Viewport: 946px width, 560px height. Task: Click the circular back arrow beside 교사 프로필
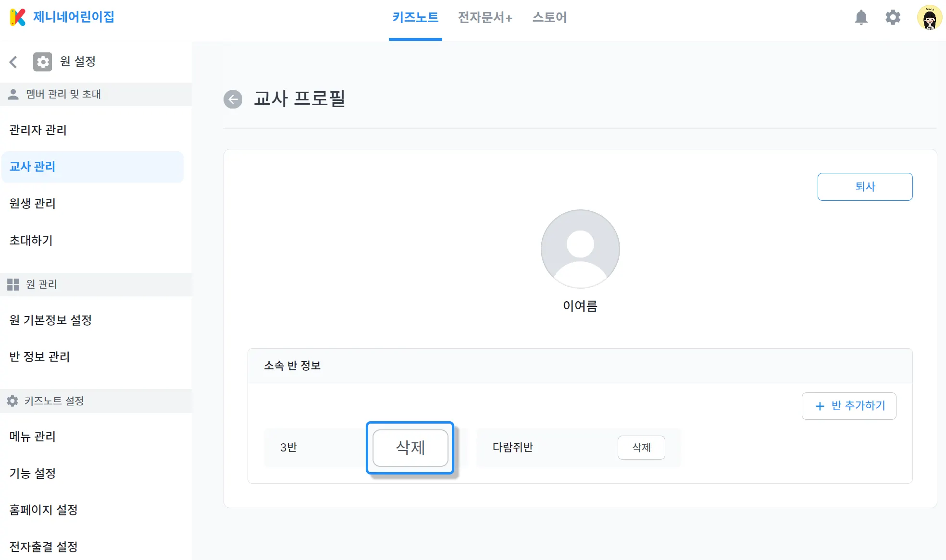tap(233, 99)
